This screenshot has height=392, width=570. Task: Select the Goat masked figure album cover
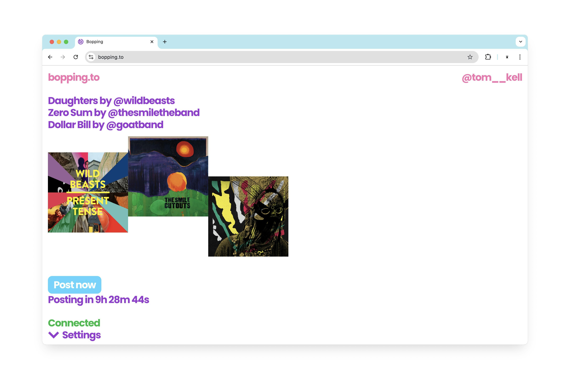pyautogui.click(x=248, y=216)
